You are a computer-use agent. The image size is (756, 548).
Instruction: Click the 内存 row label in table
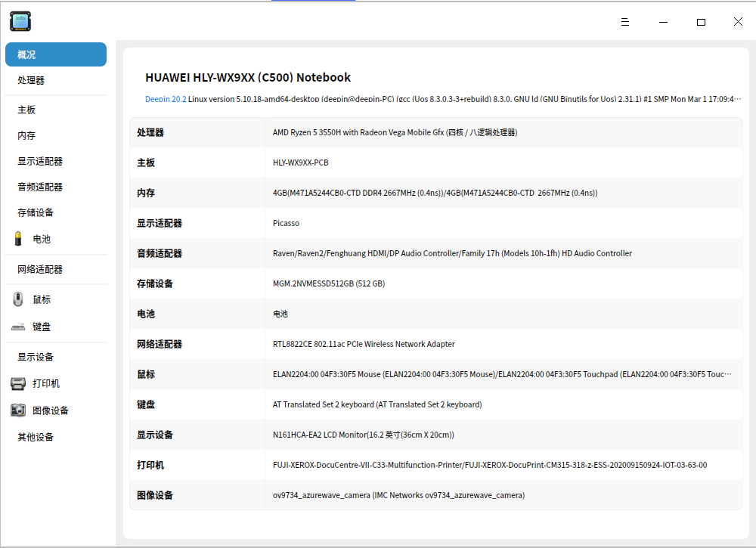pyautogui.click(x=146, y=193)
